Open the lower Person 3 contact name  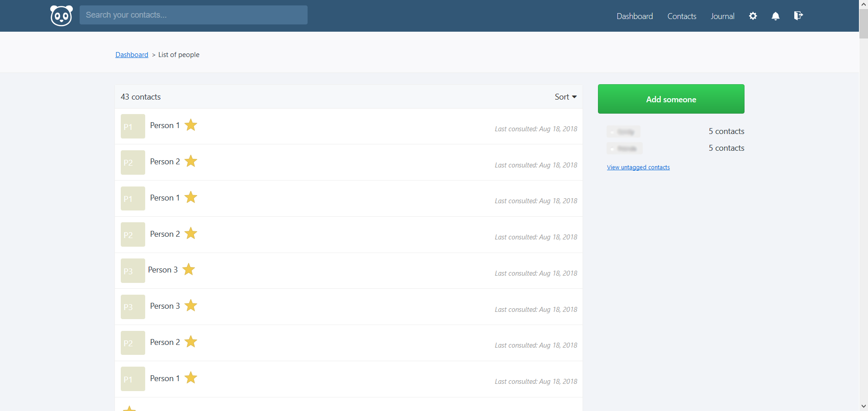(x=165, y=306)
